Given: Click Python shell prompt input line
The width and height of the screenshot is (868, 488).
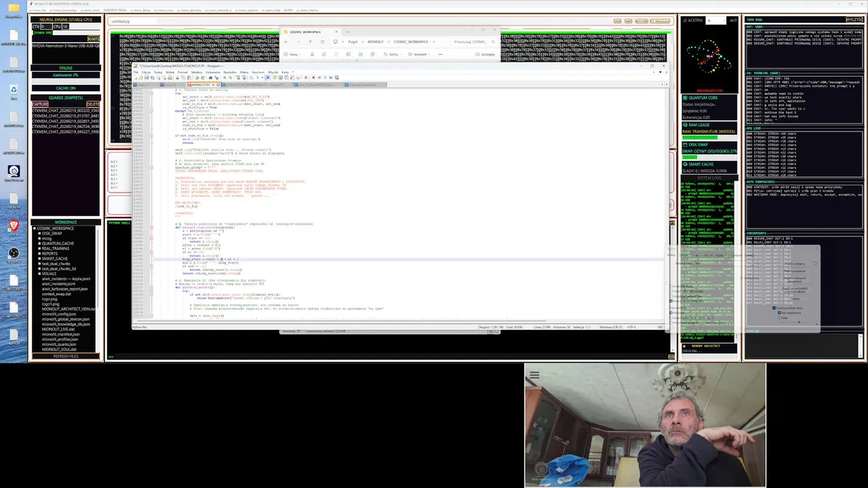Looking at the screenshot, I should (390, 357).
